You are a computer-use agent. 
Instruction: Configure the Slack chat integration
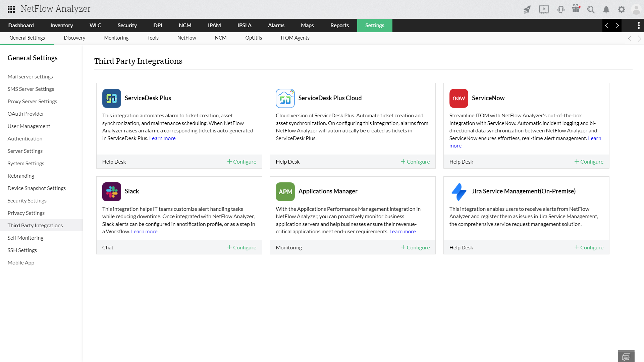pyautogui.click(x=242, y=247)
